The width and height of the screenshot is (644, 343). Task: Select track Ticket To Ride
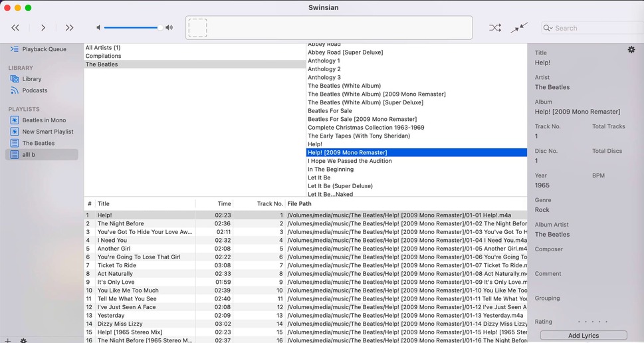[x=306, y=265]
